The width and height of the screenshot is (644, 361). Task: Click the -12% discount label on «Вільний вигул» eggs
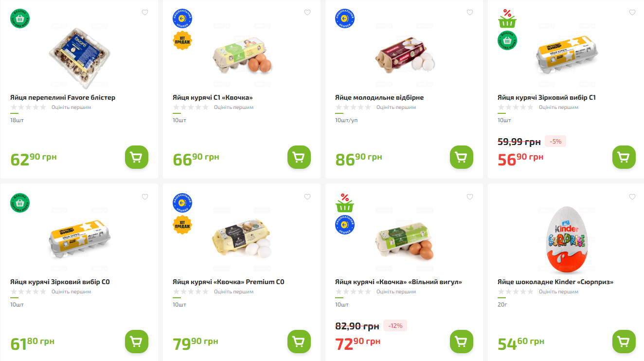point(395,325)
